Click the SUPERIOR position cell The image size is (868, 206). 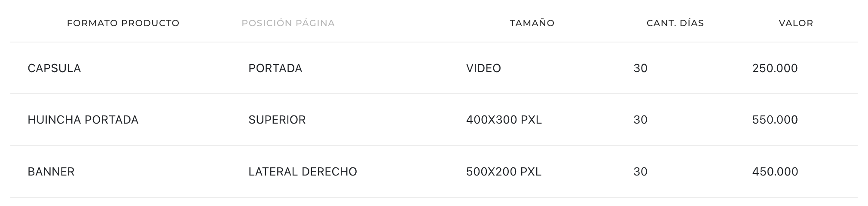coord(277,120)
